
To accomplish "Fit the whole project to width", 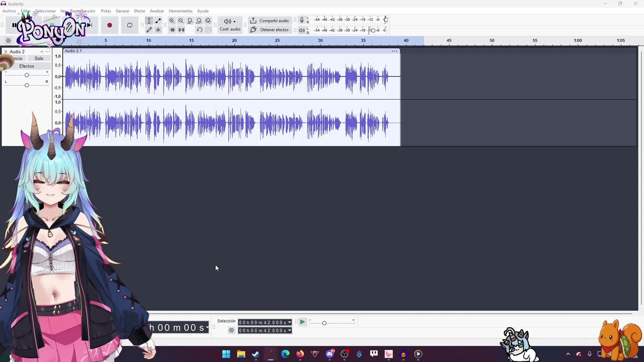I will tap(199, 21).
